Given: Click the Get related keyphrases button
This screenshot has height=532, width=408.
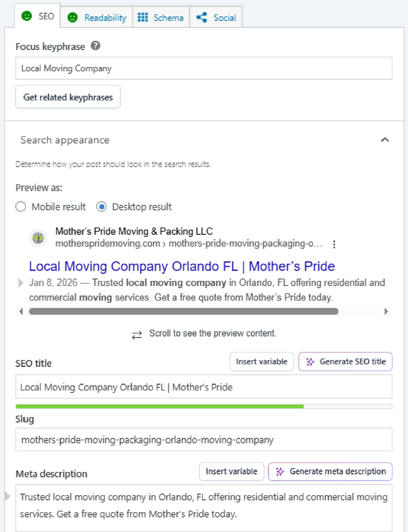Looking at the screenshot, I should (68, 97).
